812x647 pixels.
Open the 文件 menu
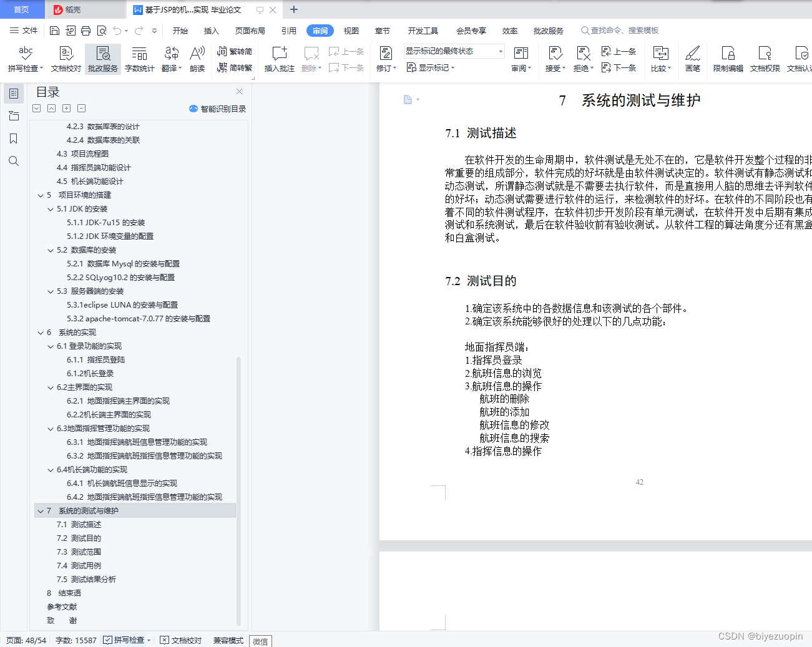coord(24,31)
